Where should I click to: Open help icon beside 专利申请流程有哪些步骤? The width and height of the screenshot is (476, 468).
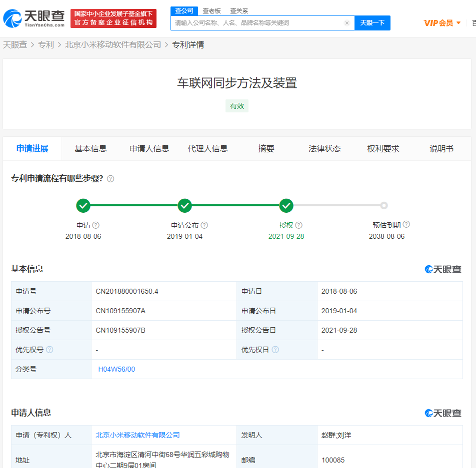pyautogui.click(x=110, y=179)
